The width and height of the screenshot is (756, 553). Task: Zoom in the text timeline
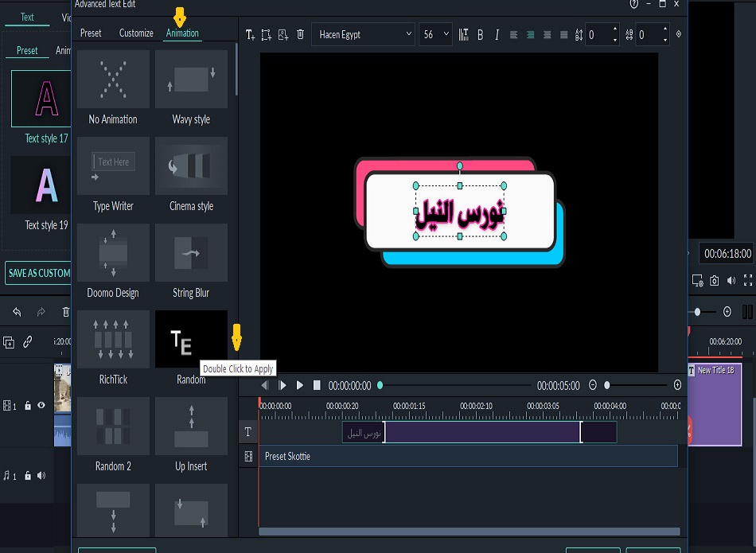tap(677, 385)
